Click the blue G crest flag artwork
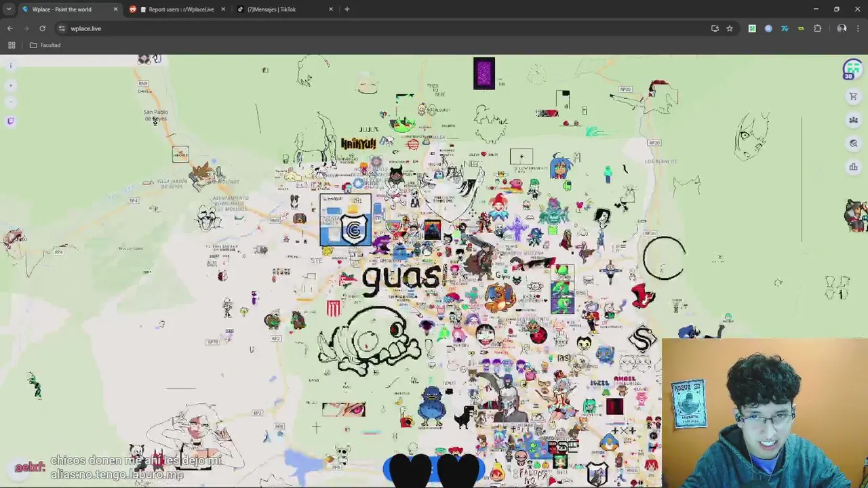Viewport: 868px width, 488px height. coord(346,220)
